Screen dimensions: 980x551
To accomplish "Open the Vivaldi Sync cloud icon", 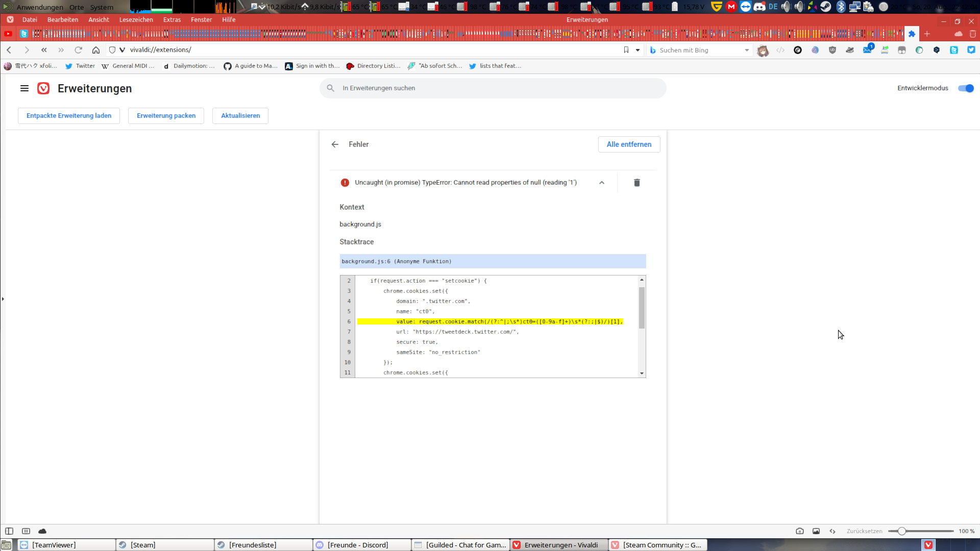I will coord(959,34).
